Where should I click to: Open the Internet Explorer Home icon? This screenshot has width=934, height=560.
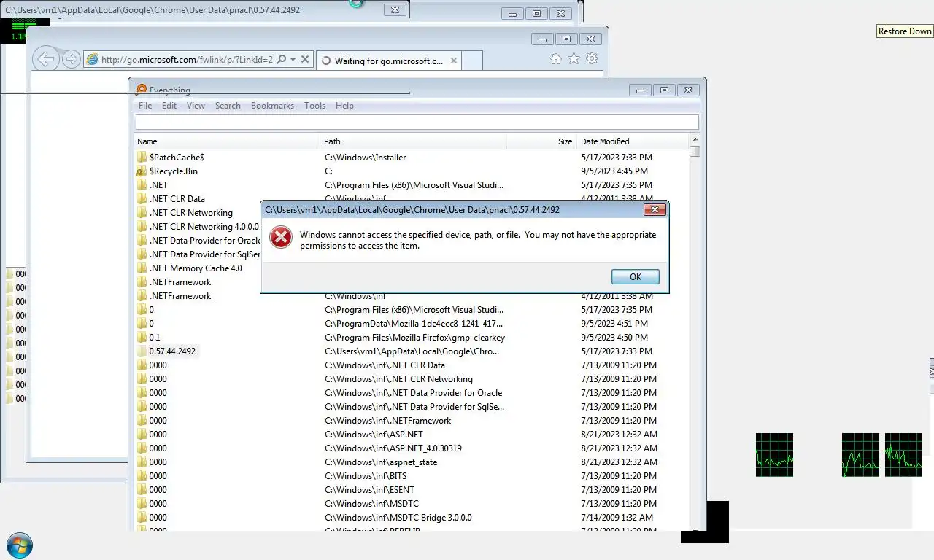point(556,59)
